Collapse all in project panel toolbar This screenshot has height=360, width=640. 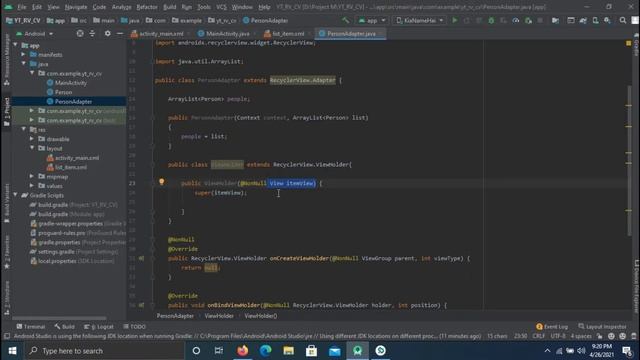pos(92,33)
